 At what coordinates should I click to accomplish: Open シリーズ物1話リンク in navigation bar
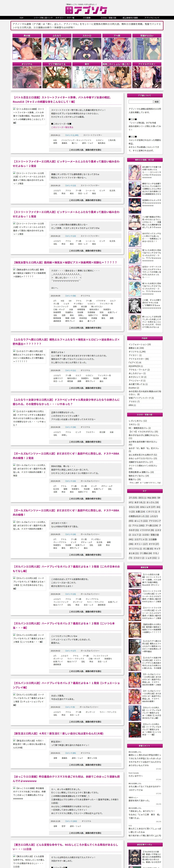43,18
